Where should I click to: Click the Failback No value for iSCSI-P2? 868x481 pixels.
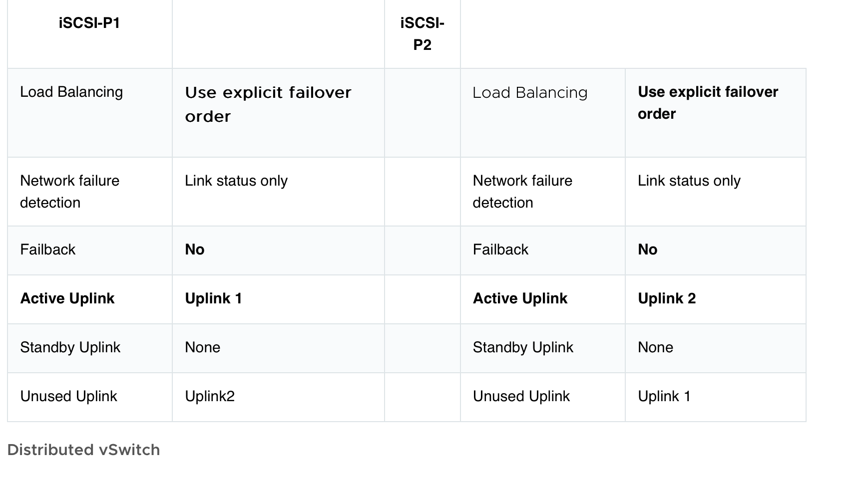pyautogui.click(x=647, y=249)
